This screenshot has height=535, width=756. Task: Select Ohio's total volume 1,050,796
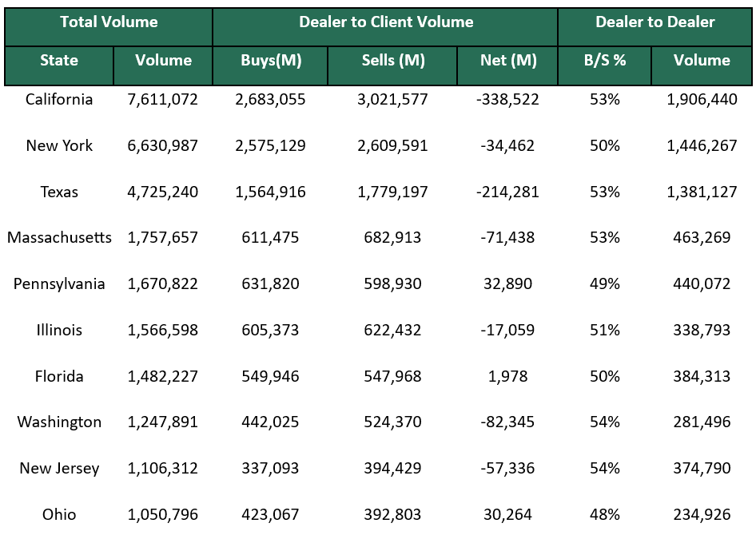[162, 514]
